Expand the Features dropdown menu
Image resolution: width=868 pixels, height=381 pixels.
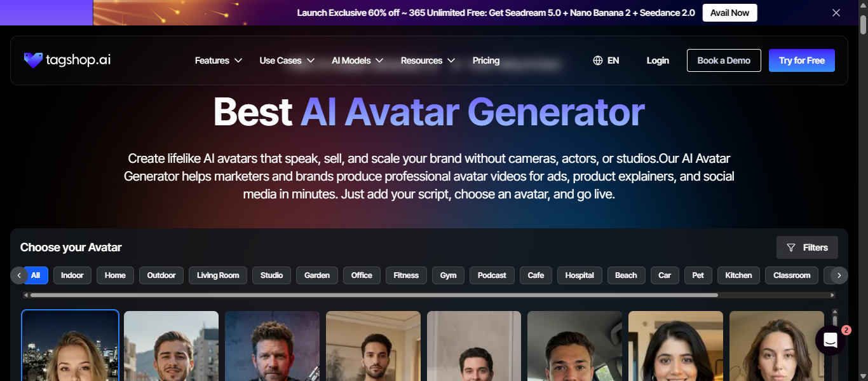219,60
